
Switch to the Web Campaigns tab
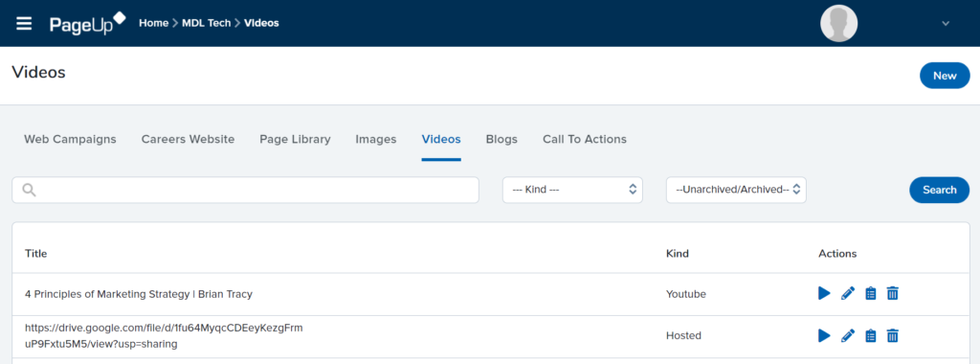(x=70, y=139)
